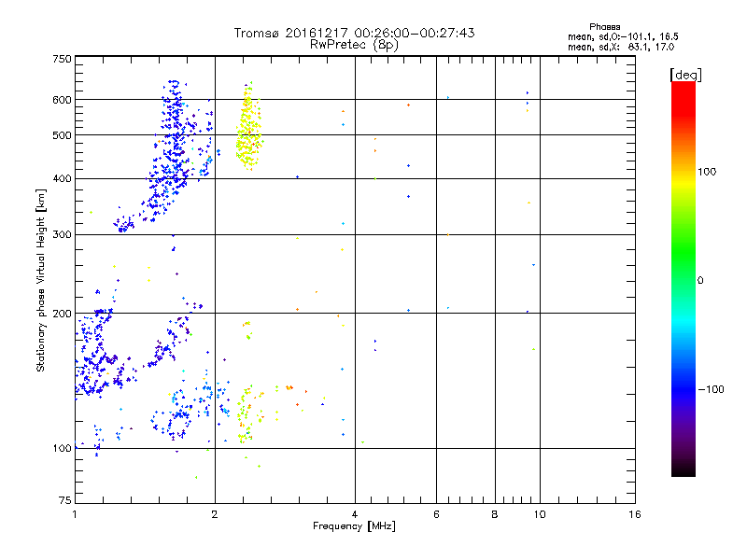Select the 'mean, sd,X: 83.1, 17.0' line

click(x=621, y=48)
